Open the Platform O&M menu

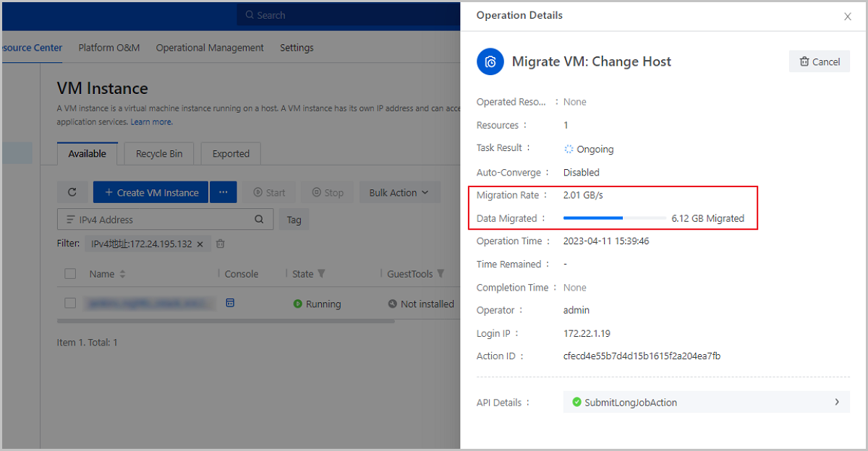point(109,48)
